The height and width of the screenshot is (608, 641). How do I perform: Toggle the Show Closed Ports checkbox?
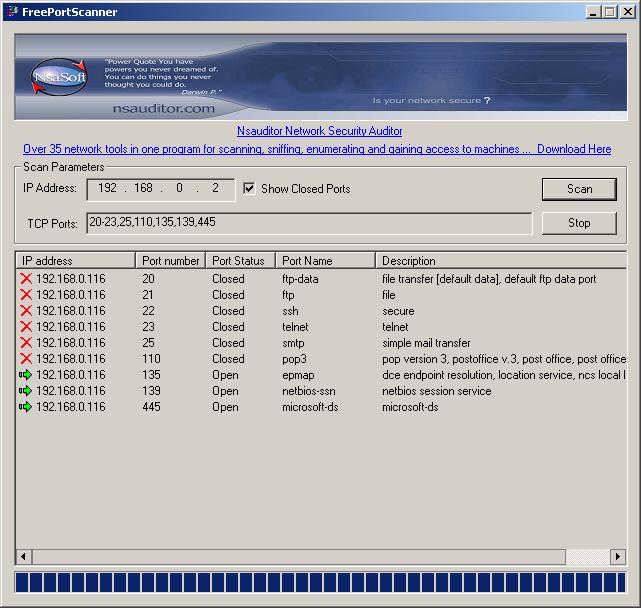[x=249, y=188]
